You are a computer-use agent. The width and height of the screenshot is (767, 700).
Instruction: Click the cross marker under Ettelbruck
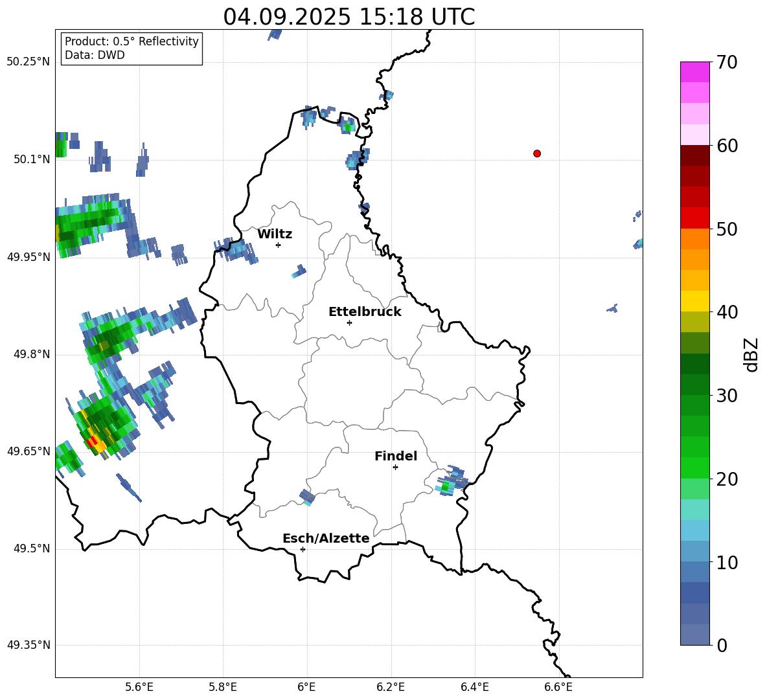pos(349,322)
